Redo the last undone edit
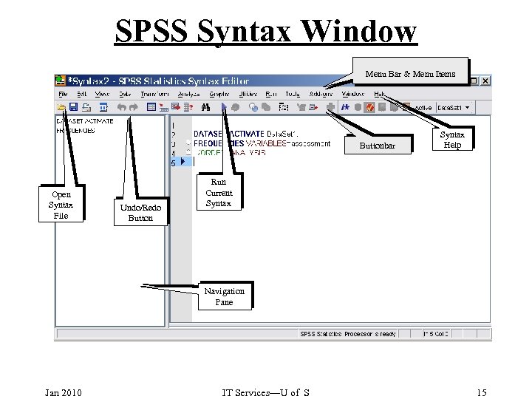532x399 pixels. [134, 108]
